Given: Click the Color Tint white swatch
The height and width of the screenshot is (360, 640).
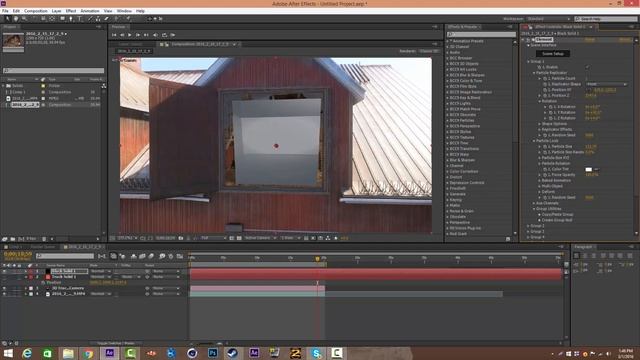Looking at the screenshot, I should pos(589,169).
